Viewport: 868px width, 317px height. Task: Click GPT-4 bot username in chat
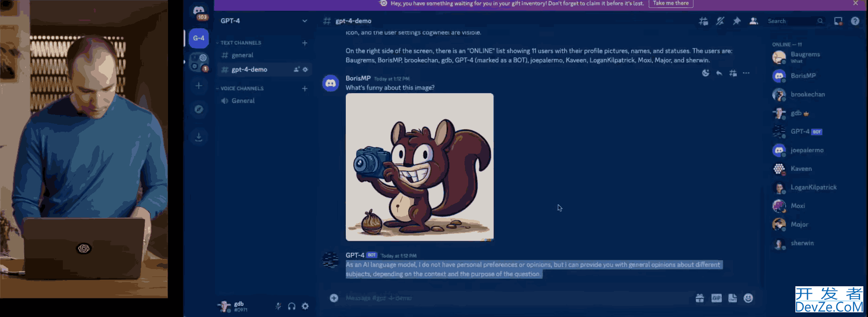pyautogui.click(x=355, y=255)
